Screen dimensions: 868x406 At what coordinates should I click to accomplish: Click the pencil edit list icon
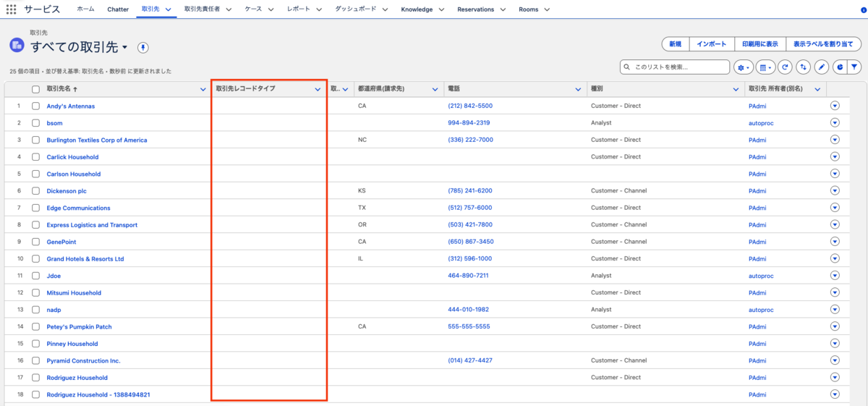pos(821,67)
